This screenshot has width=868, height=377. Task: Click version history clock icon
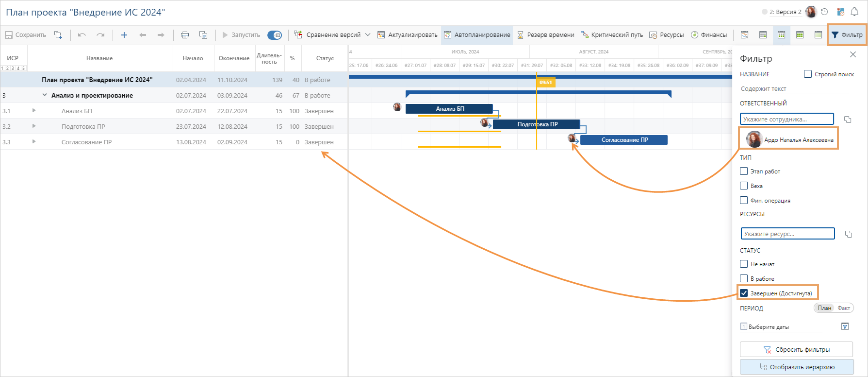tap(824, 12)
